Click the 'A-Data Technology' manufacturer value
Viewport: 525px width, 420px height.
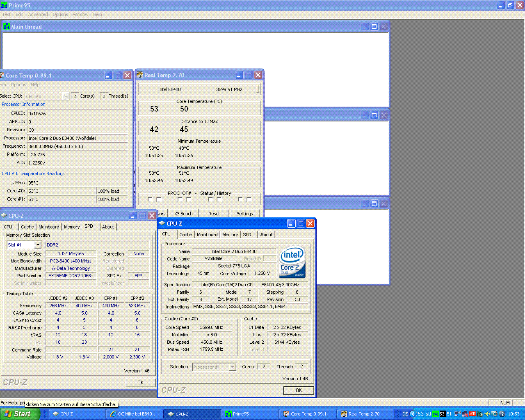coord(71,268)
